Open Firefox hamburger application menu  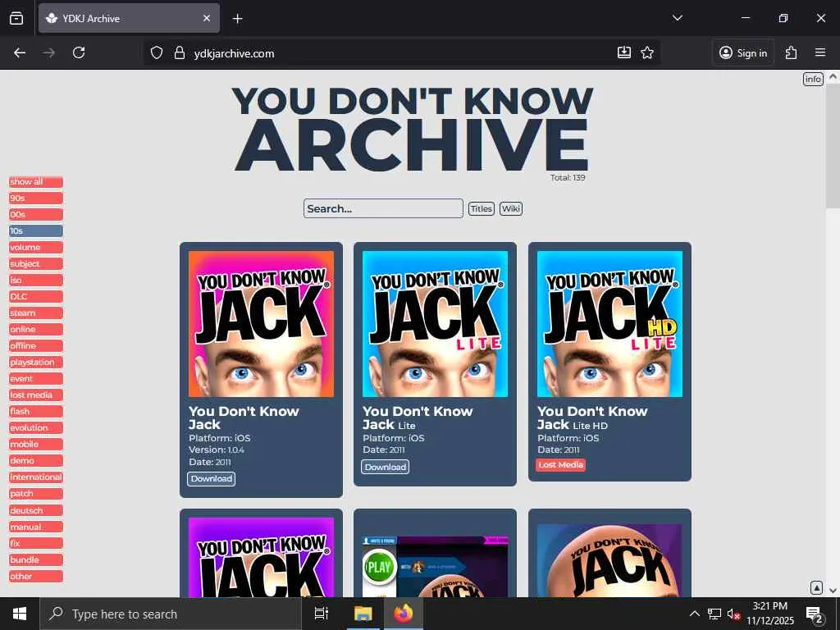pos(820,52)
